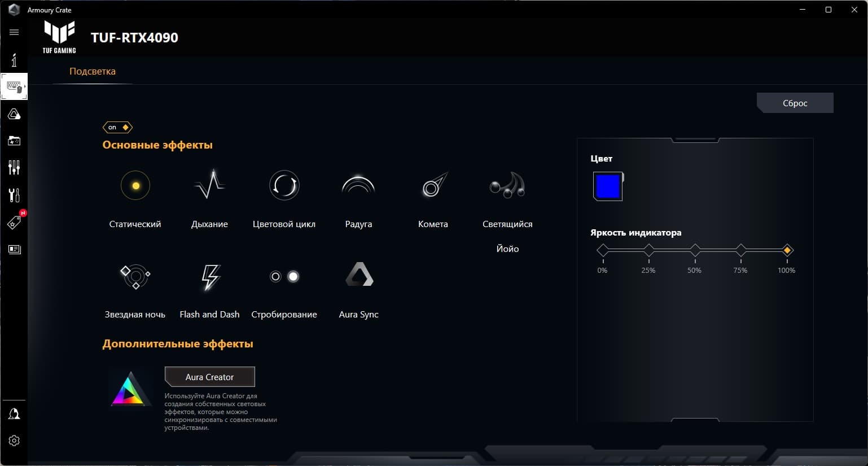This screenshot has height=466, width=868.
Task: Set indicator brightness to 100%
Action: coord(787,250)
